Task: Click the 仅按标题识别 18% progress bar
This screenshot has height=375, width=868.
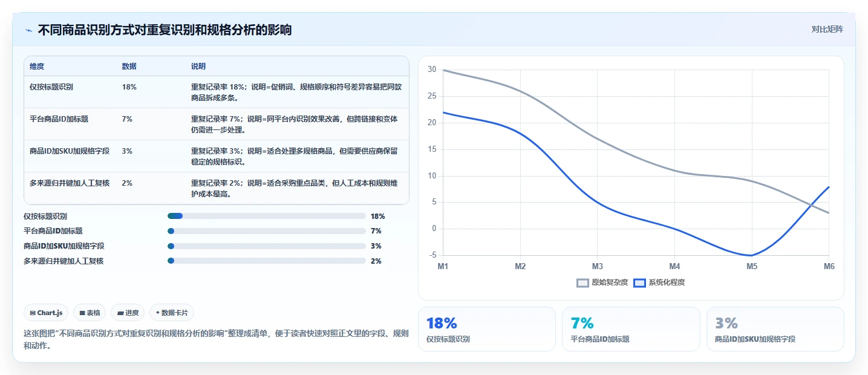Action: click(x=267, y=216)
